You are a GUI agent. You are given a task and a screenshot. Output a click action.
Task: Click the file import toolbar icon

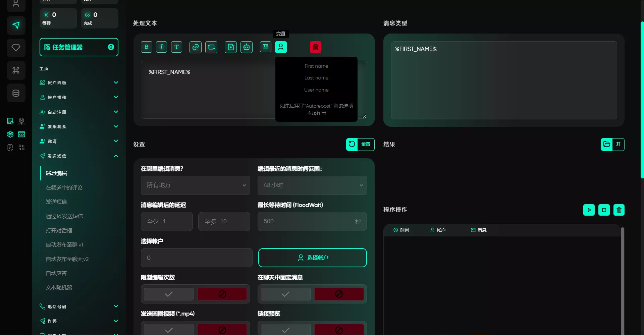(x=231, y=47)
